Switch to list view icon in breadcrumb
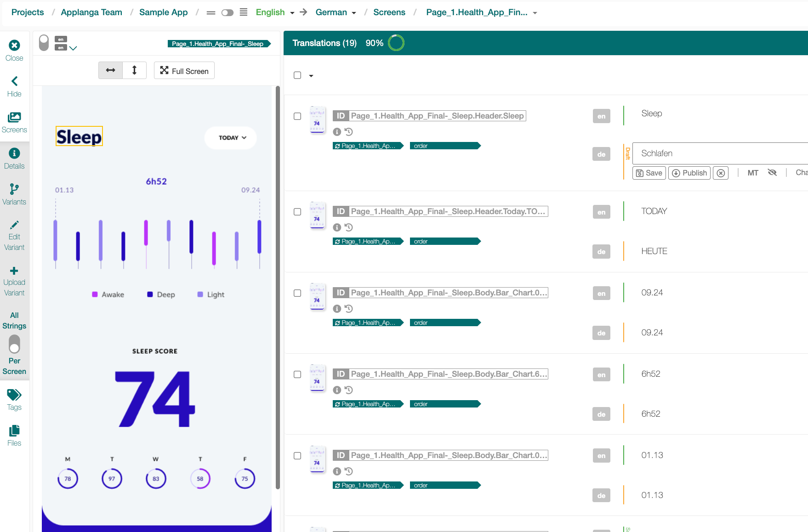Screen dimensions: 808x532 click(244, 12)
